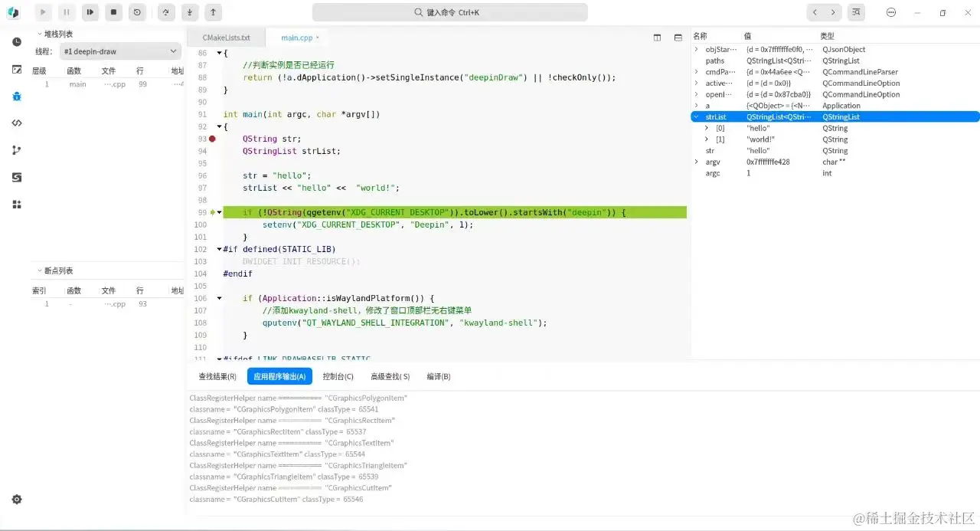
Task: Select main stack frame row
Action: pyautogui.click(x=107, y=84)
